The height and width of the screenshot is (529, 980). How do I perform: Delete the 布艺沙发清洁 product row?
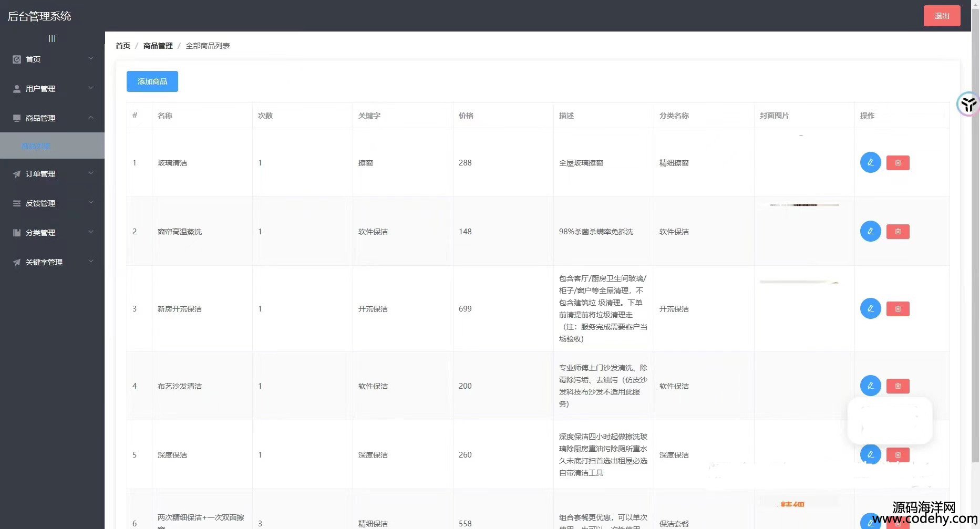[898, 386]
